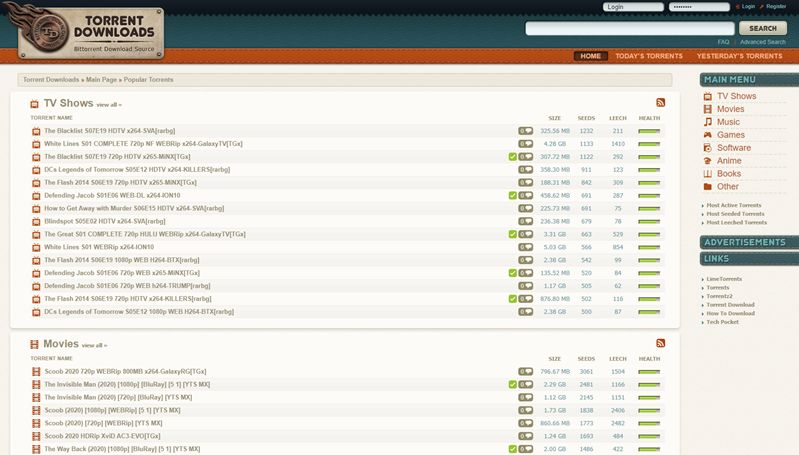Open The Invisible Man (2020) [720p] BluRay
The height and width of the screenshot is (455, 799).
click(118, 397)
